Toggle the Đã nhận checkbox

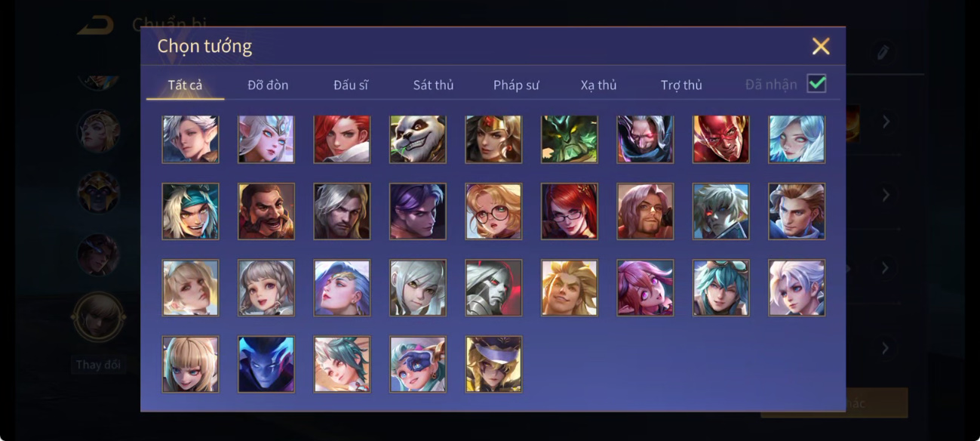pyautogui.click(x=816, y=84)
